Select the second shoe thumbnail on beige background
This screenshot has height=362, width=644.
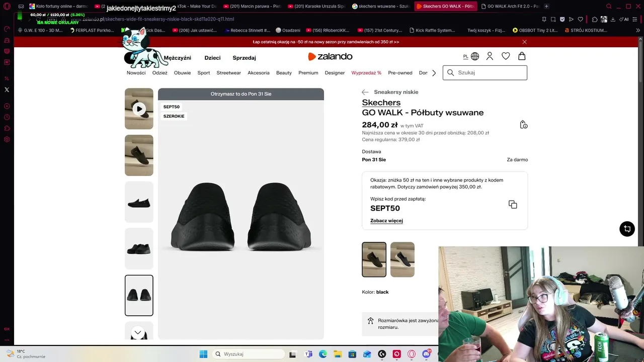pos(139,155)
